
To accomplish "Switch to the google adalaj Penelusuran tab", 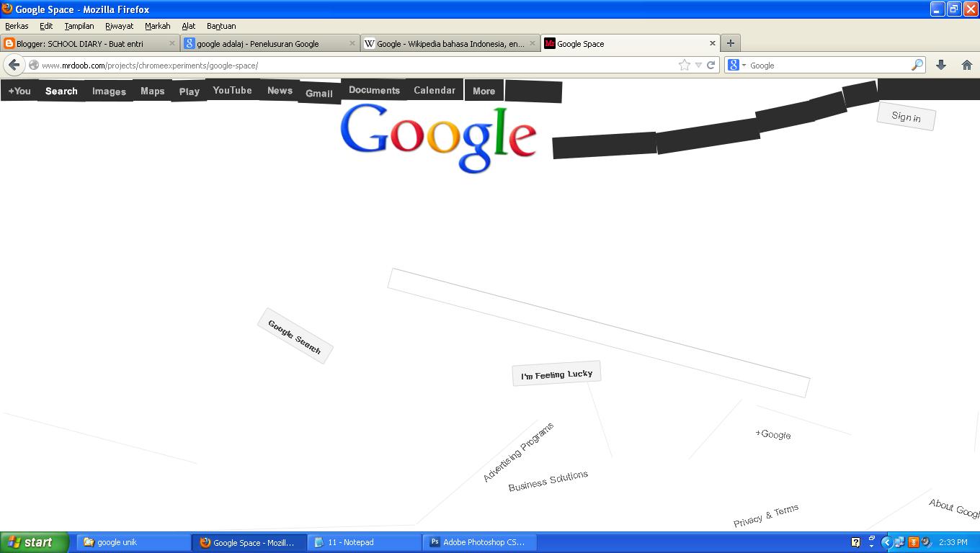I will [x=270, y=43].
